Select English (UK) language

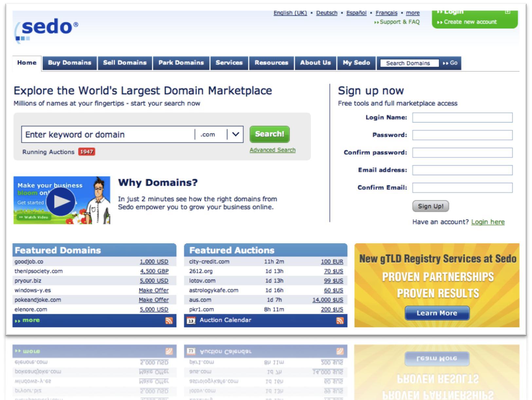(x=290, y=13)
